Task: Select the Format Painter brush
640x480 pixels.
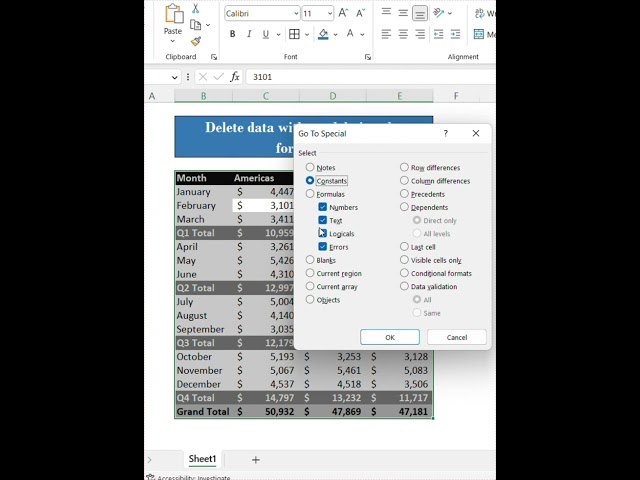Action: point(196,41)
